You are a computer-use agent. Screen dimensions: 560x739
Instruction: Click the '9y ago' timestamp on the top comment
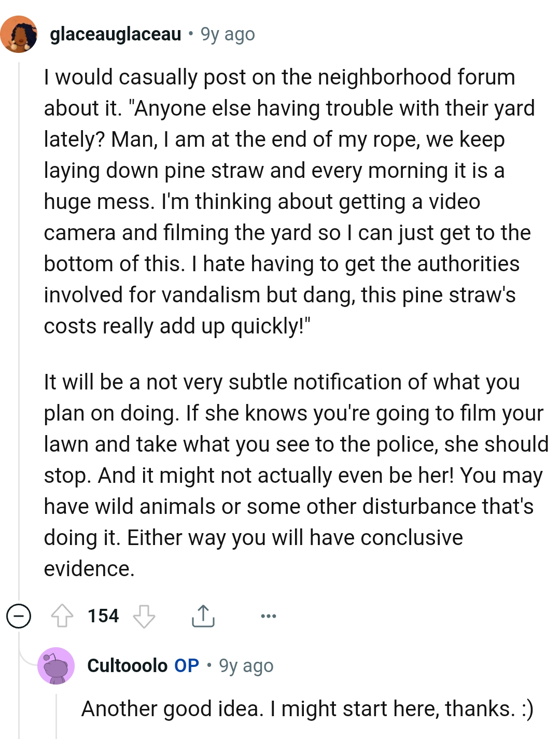(227, 35)
